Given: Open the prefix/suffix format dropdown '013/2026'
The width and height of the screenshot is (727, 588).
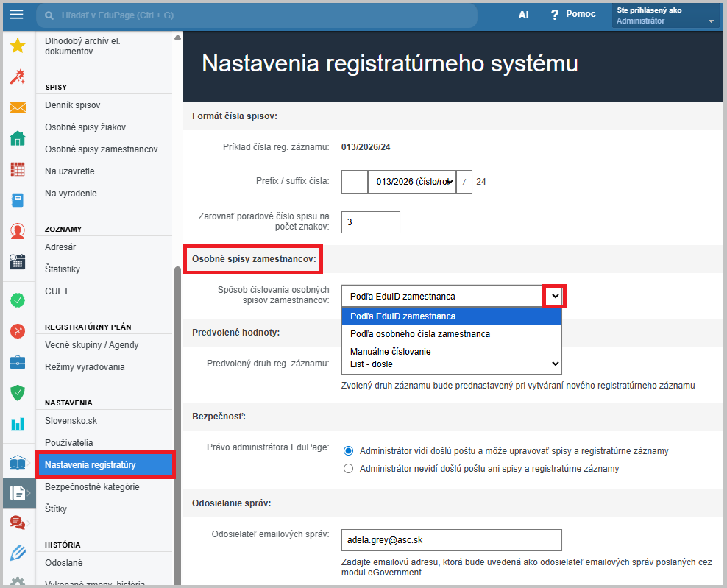Looking at the screenshot, I should click(411, 182).
